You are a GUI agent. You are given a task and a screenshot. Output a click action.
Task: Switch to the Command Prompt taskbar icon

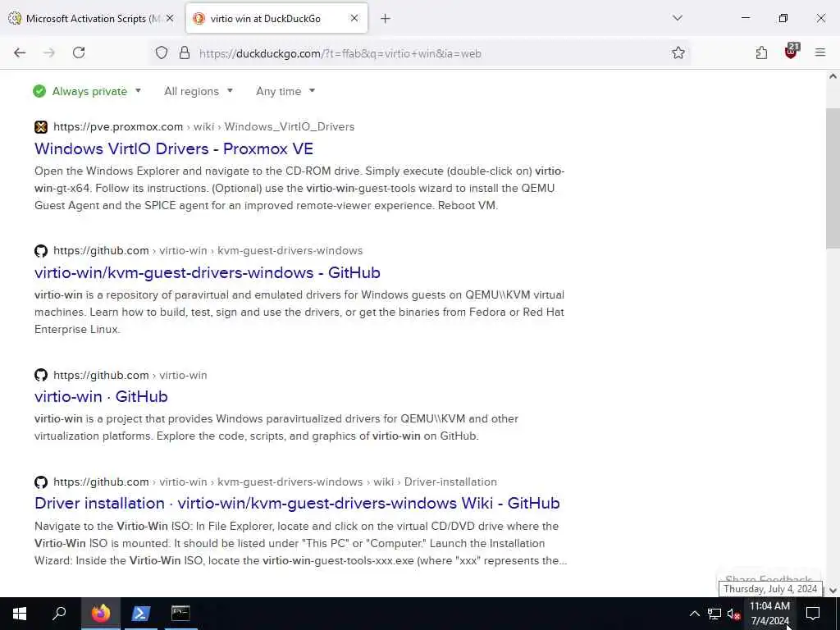[x=180, y=614]
